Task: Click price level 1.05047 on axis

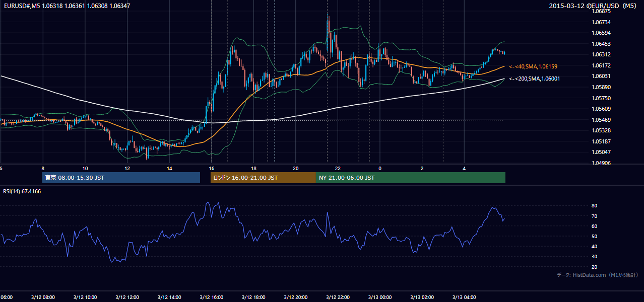Action: tap(601, 152)
